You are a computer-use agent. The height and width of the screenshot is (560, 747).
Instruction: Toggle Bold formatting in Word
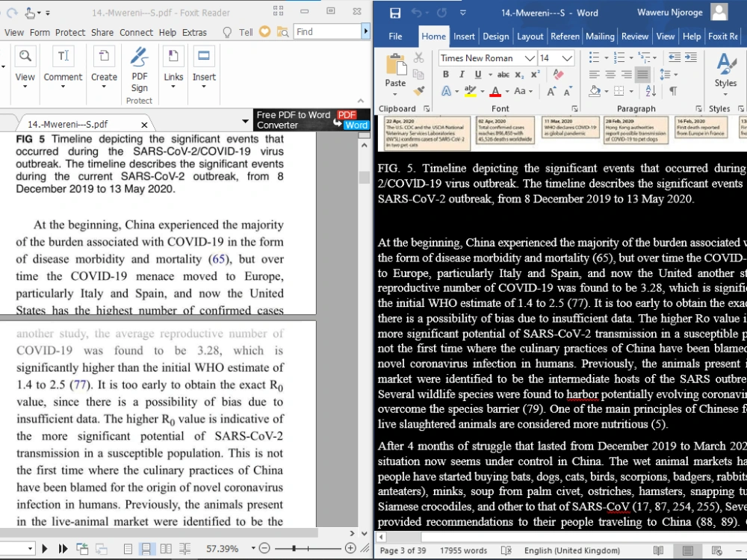click(446, 74)
